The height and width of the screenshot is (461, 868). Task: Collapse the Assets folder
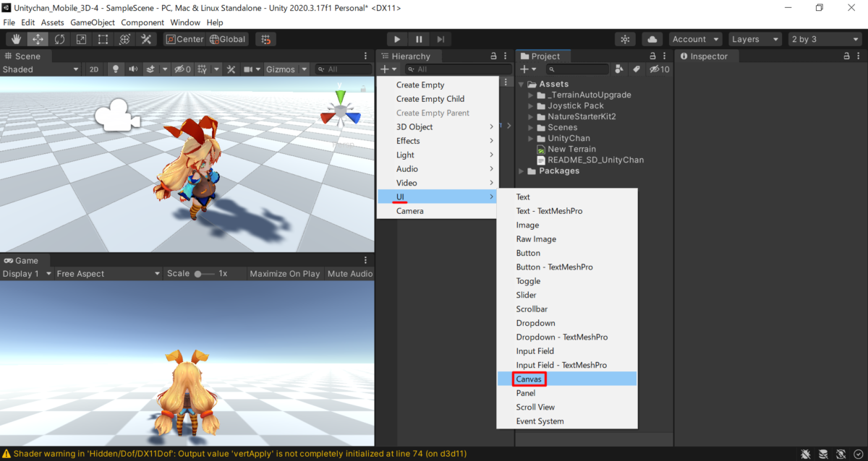point(522,85)
